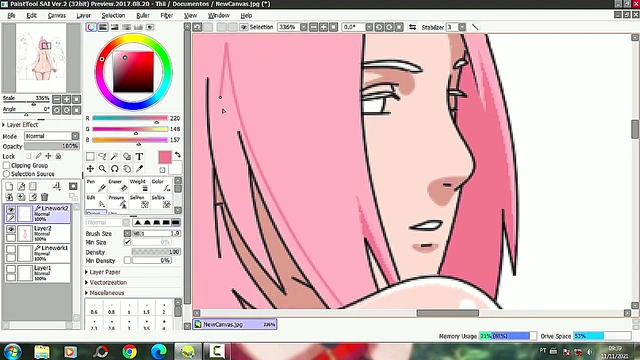Hide the Linework2 layer
The width and height of the screenshot is (640, 360).
[11, 209]
